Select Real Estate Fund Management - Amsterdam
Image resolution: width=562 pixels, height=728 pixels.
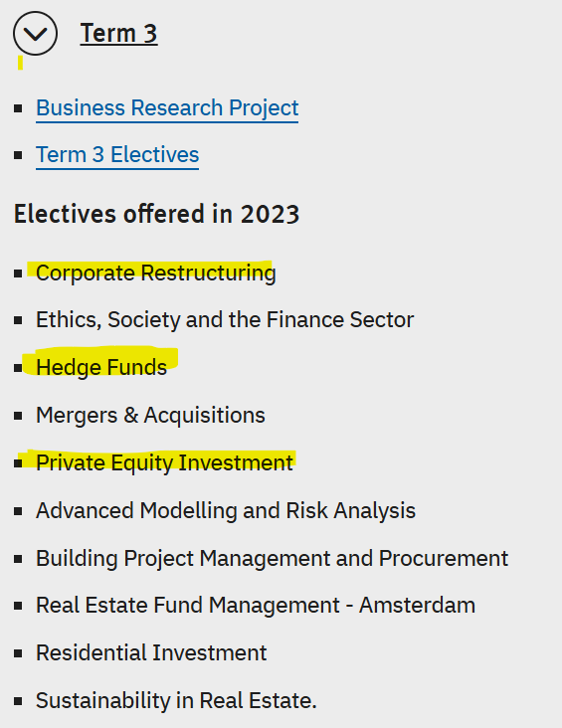point(256,606)
